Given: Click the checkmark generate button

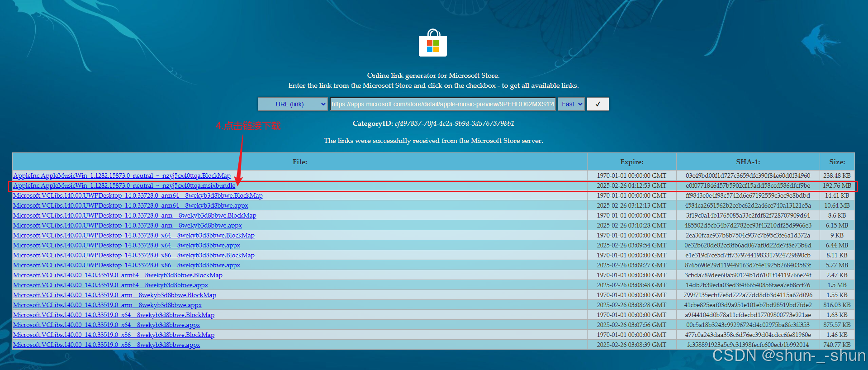Looking at the screenshot, I should 598,104.
